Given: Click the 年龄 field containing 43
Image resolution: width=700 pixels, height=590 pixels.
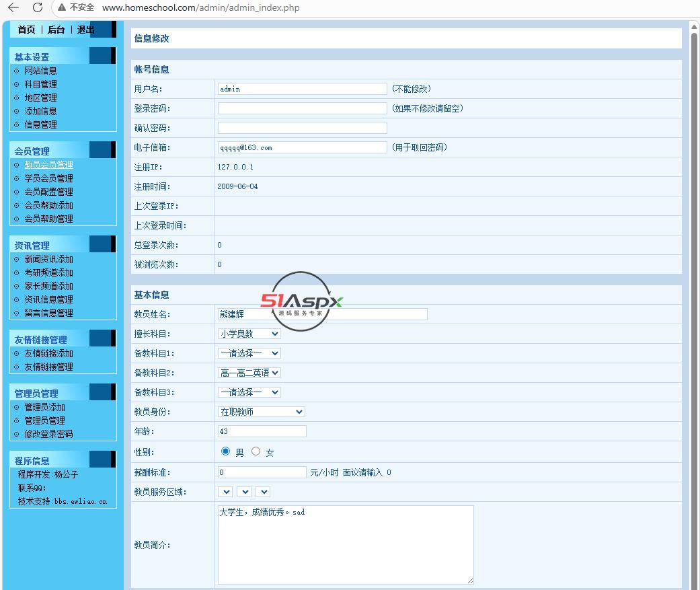Looking at the screenshot, I should pos(262,431).
